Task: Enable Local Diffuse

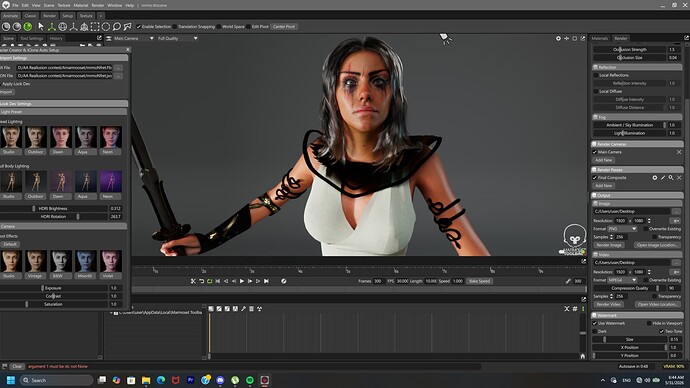Action: pos(596,91)
